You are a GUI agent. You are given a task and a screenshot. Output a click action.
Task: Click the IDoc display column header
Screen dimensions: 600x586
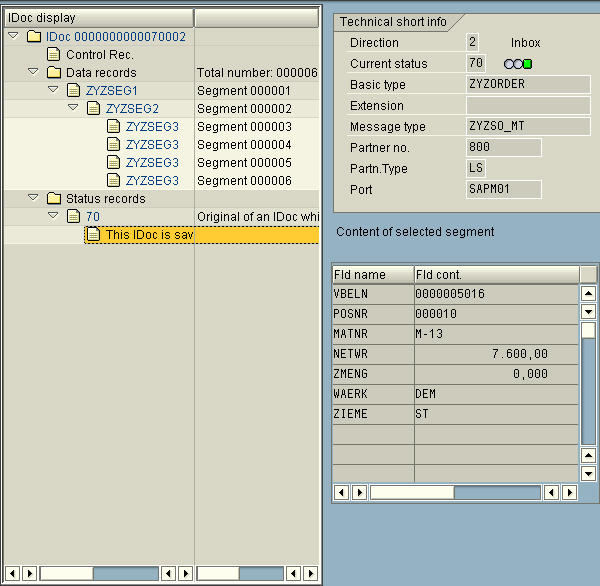click(x=98, y=18)
